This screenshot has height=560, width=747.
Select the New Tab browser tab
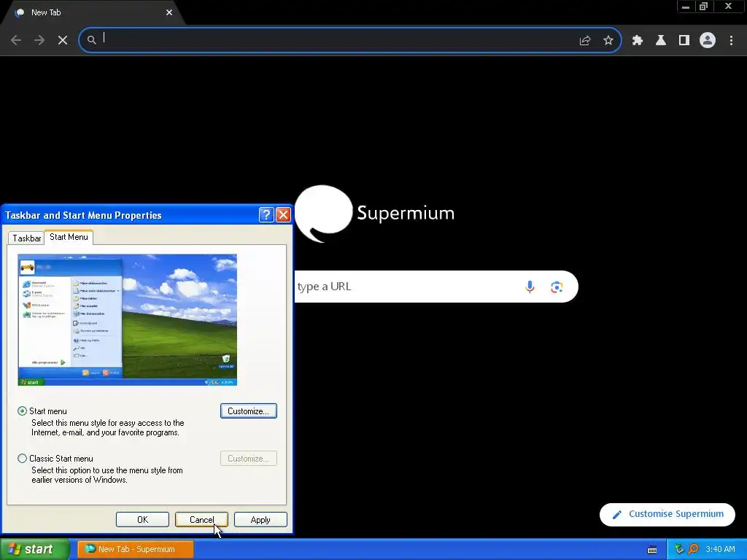click(90, 12)
